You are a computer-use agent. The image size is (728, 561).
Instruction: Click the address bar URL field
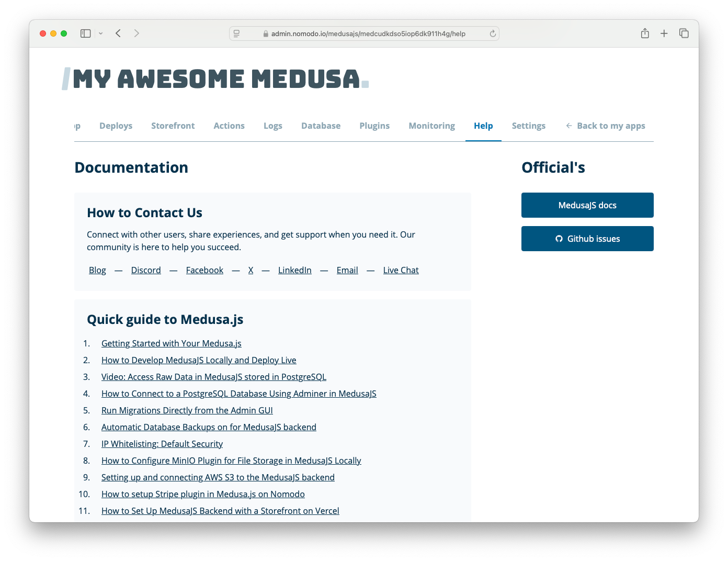point(364,33)
